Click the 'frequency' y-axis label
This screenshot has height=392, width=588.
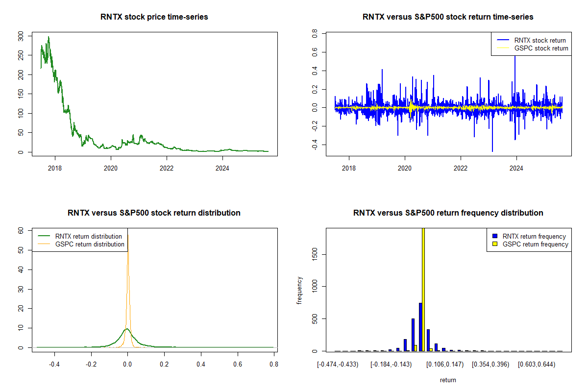coord(299,290)
